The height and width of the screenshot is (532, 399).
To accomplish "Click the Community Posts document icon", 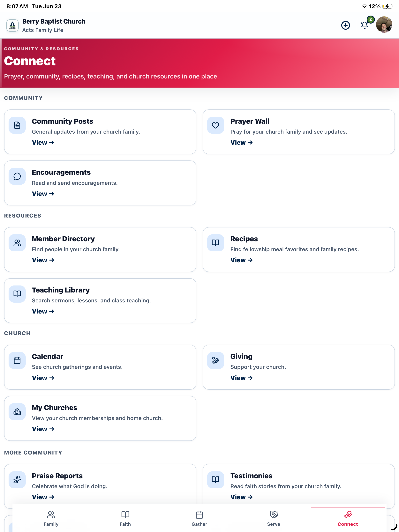I will 17,125.
